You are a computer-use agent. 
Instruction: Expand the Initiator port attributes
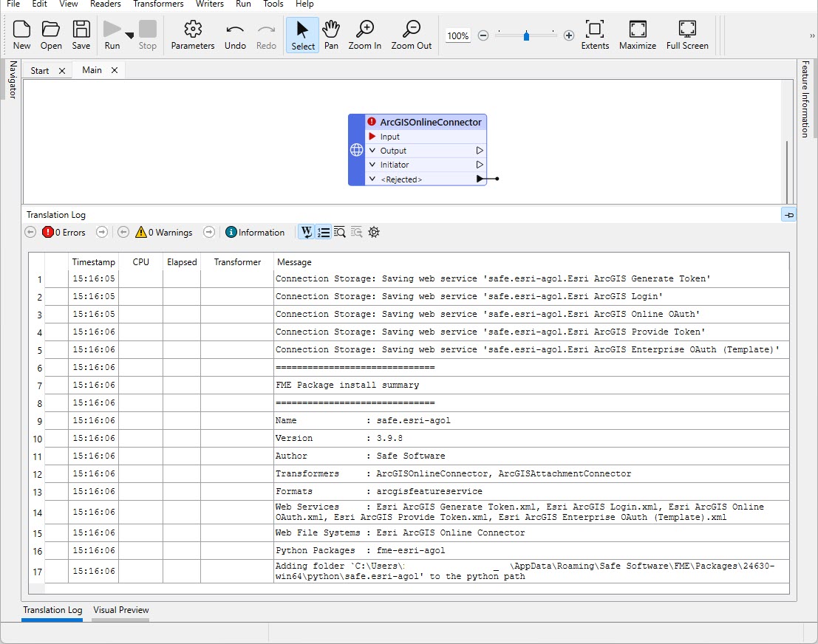[372, 164]
